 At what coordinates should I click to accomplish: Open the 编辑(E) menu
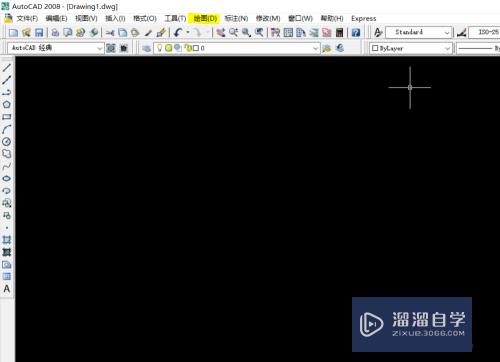coord(56,18)
